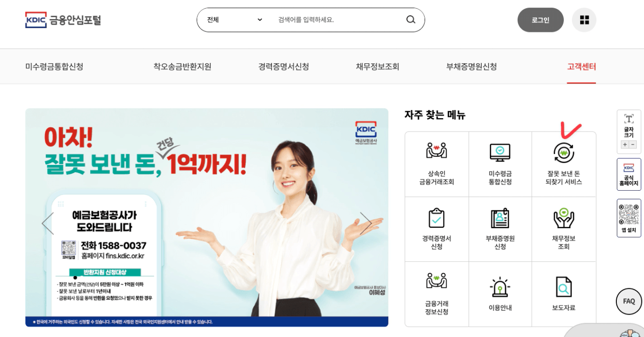This screenshot has width=644, height=337.
Task: Open 부채증명원 신청 document icon
Action: click(x=500, y=218)
